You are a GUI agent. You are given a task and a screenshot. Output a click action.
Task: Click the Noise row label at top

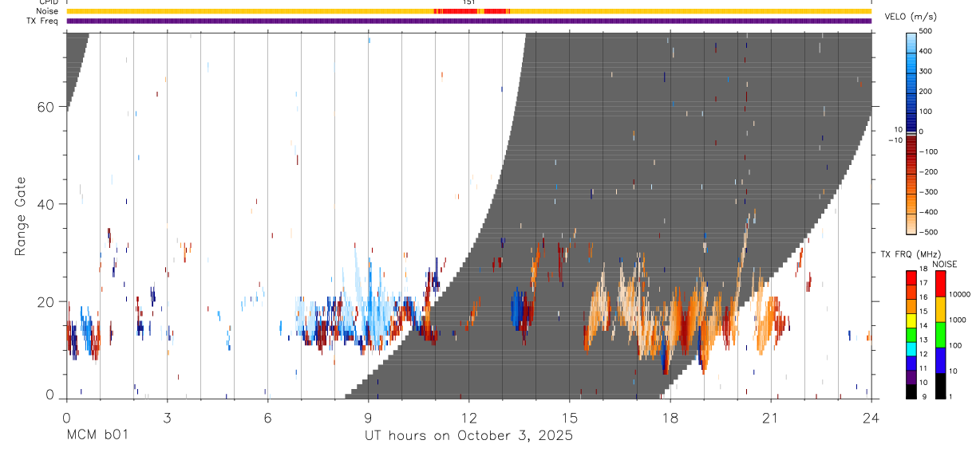tap(47, 11)
